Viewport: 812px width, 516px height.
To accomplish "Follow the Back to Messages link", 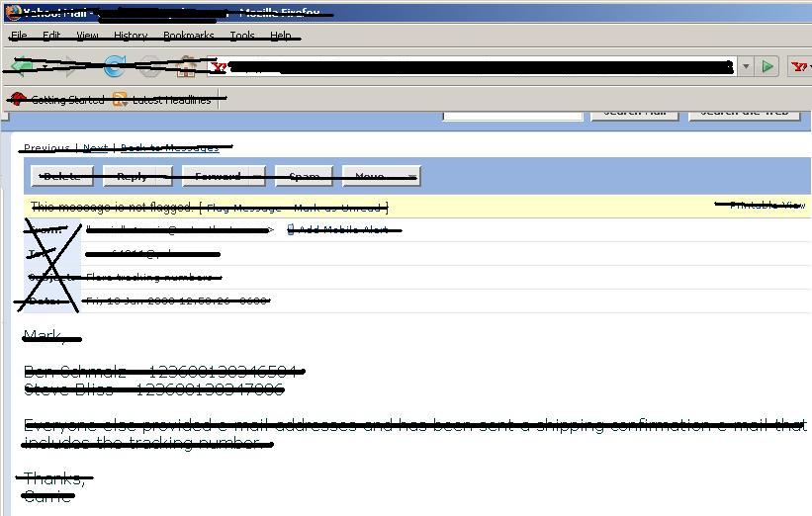I will tap(169, 148).
